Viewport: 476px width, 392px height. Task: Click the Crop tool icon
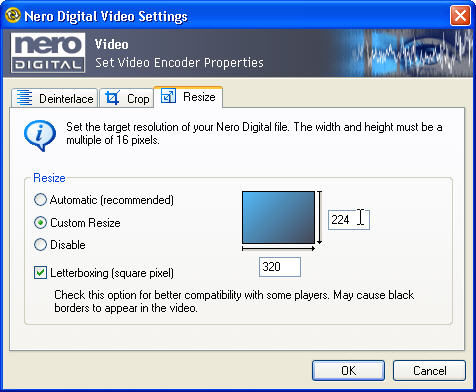click(112, 98)
